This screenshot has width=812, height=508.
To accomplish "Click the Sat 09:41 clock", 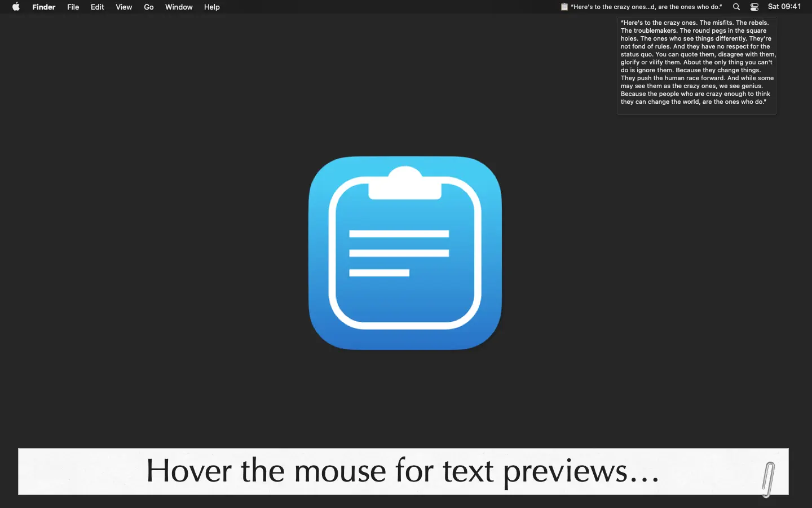I will [784, 7].
